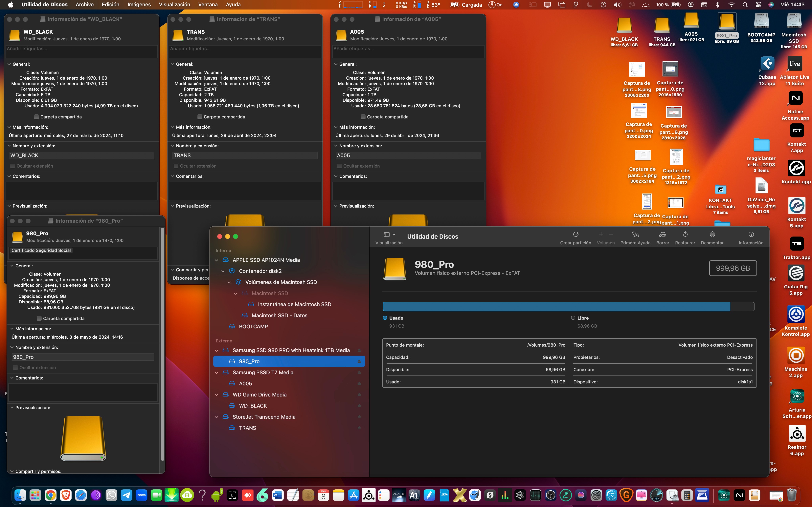Toggle Carpeta compartida in 980_Pro info

click(x=39, y=318)
